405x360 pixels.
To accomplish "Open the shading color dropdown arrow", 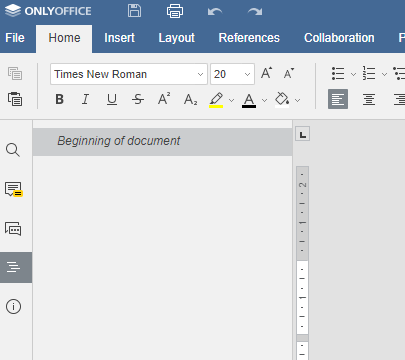I will pyautogui.click(x=298, y=100).
